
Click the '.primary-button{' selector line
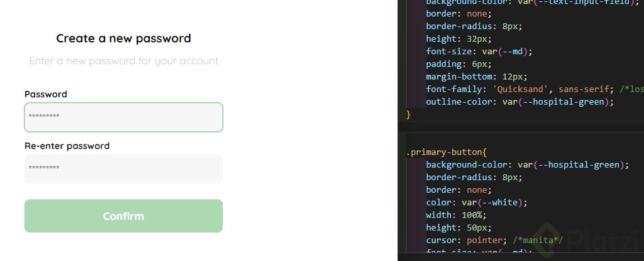pos(446,152)
